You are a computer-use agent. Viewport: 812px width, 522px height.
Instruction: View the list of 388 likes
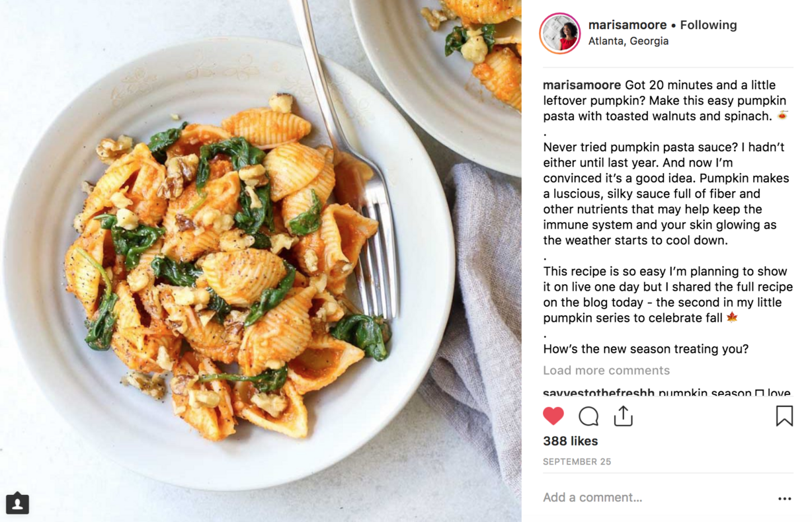570,441
